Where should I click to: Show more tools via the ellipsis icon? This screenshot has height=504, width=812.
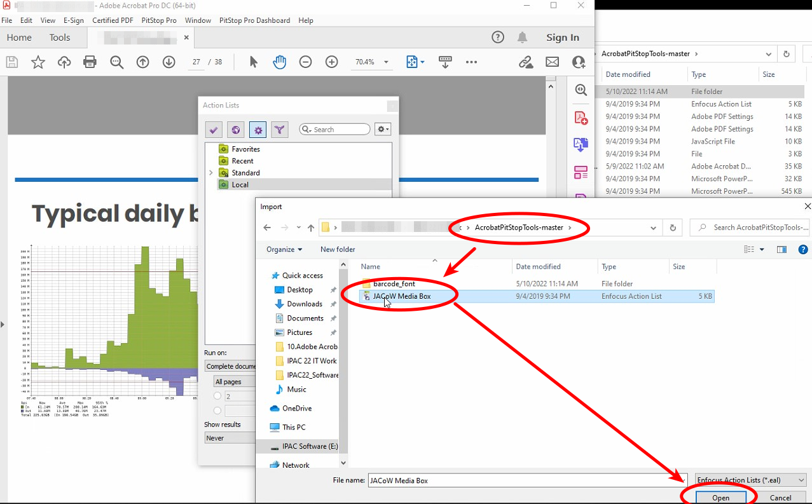point(471,62)
